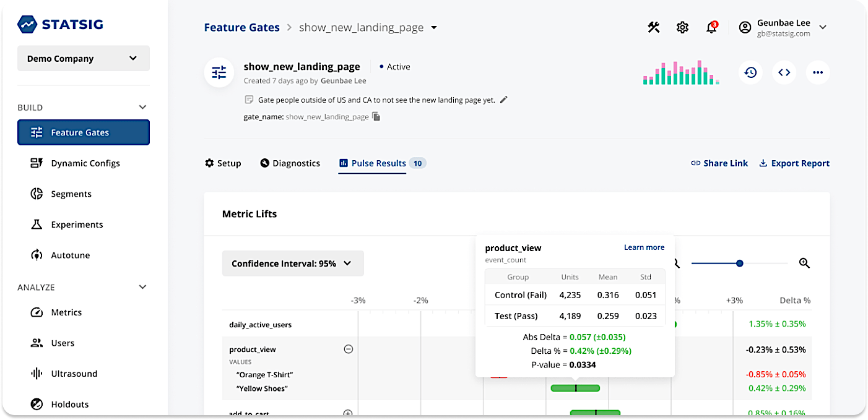Click the exposure bar chart thumbnail

681,72
